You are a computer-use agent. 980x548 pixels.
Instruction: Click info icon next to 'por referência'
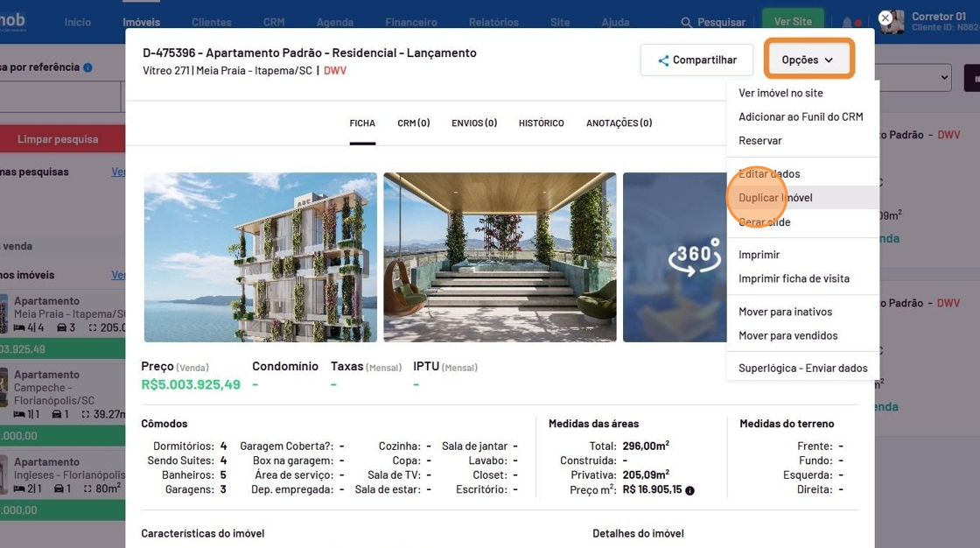pos(87,67)
